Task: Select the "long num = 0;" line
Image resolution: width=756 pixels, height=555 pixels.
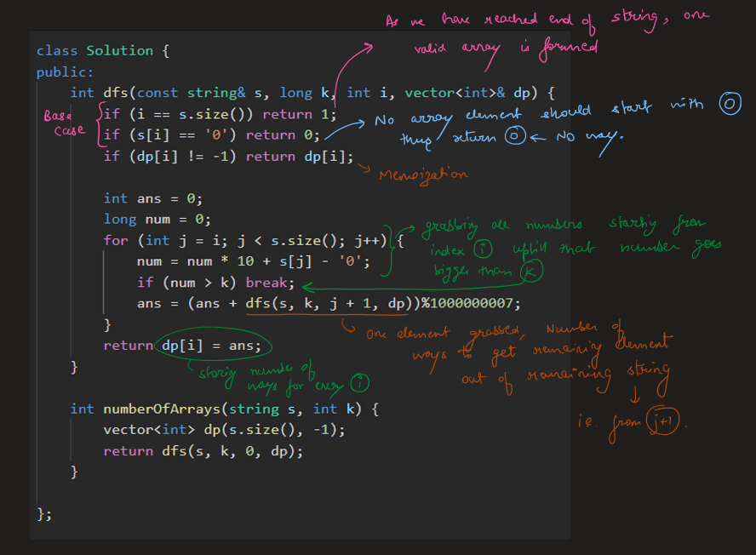Action: coord(157,220)
